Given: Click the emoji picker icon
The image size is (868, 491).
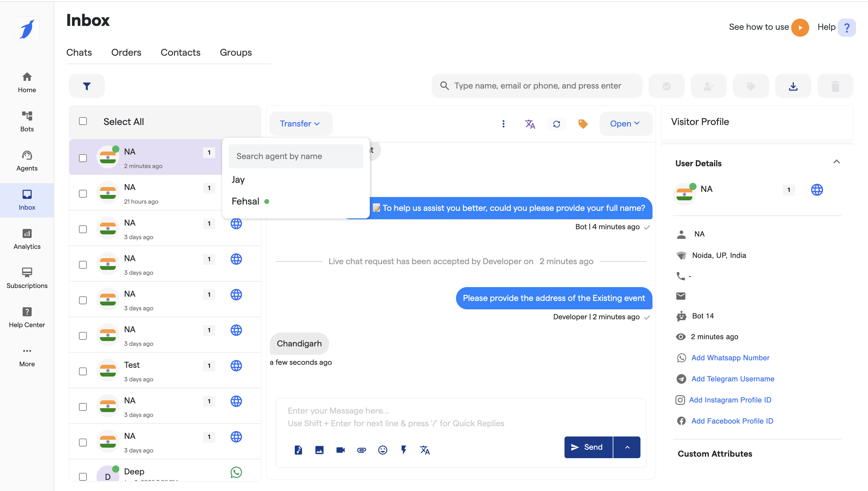Looking at the screenshot, I should 382,450.
